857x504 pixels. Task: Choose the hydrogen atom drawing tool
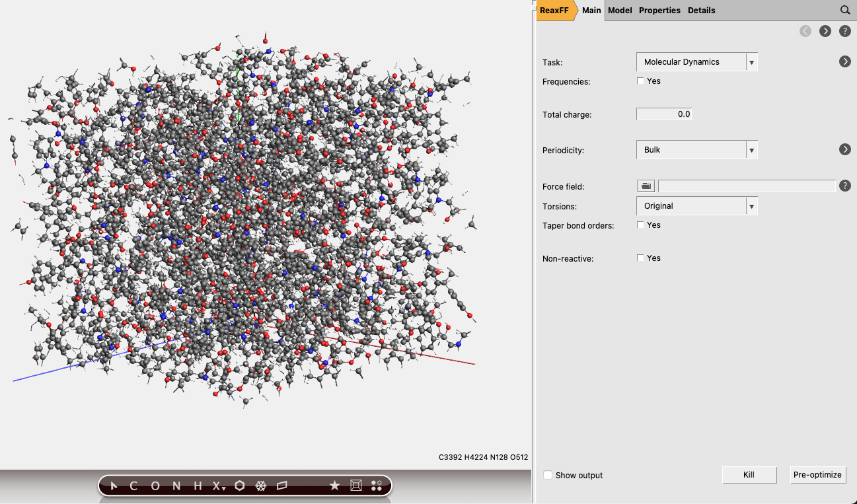pyautogui.click(x=196, y=486)
